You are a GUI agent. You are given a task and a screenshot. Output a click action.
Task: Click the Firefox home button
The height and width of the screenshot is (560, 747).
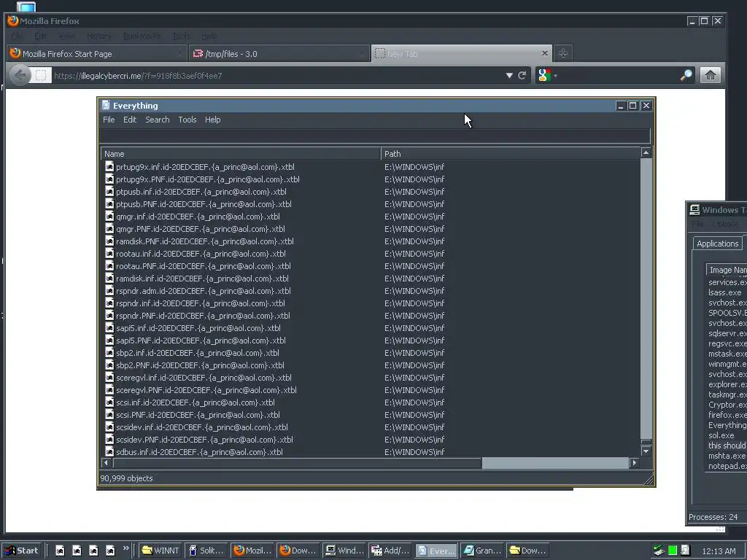(711, 75)
